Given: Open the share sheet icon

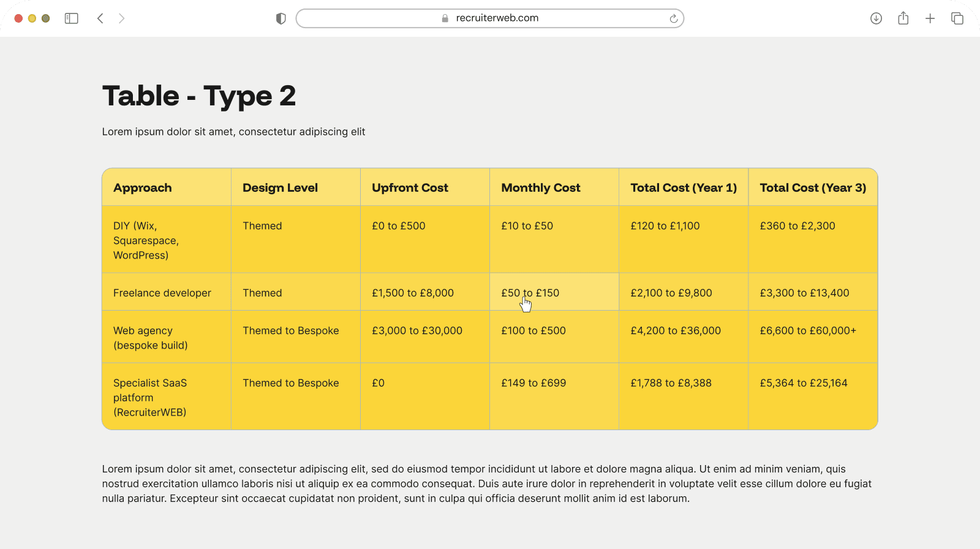Looking at the screenshot, I should coord(903,18).
